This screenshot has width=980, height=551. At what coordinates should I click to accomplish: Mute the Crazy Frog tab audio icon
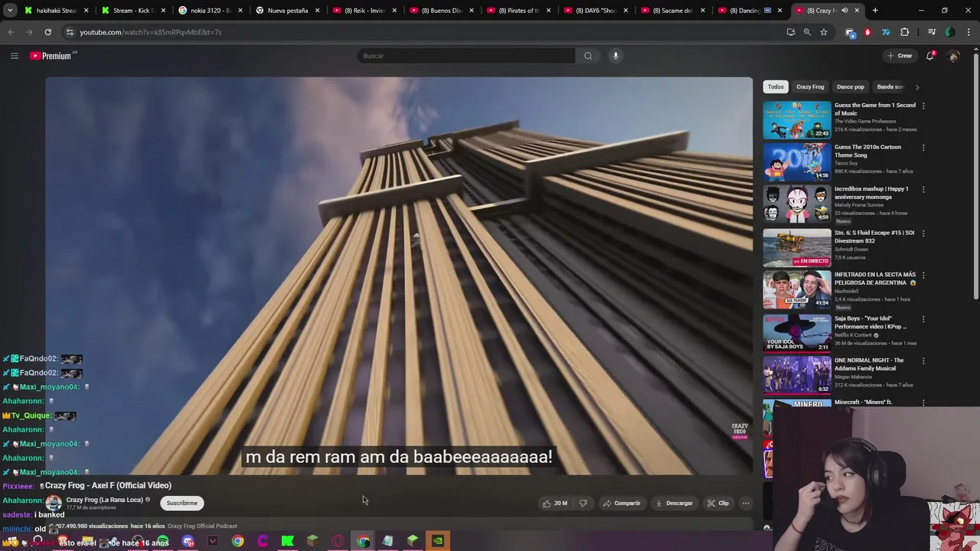pos(844,11)
